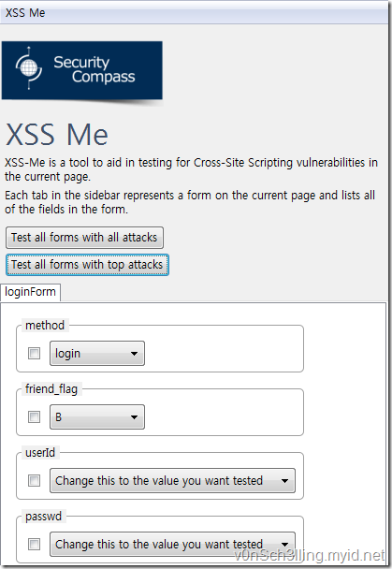This screenshot has width=392, height=569.
Task: Click the XSS Me sidebar title bar
Action: [194, 13]
